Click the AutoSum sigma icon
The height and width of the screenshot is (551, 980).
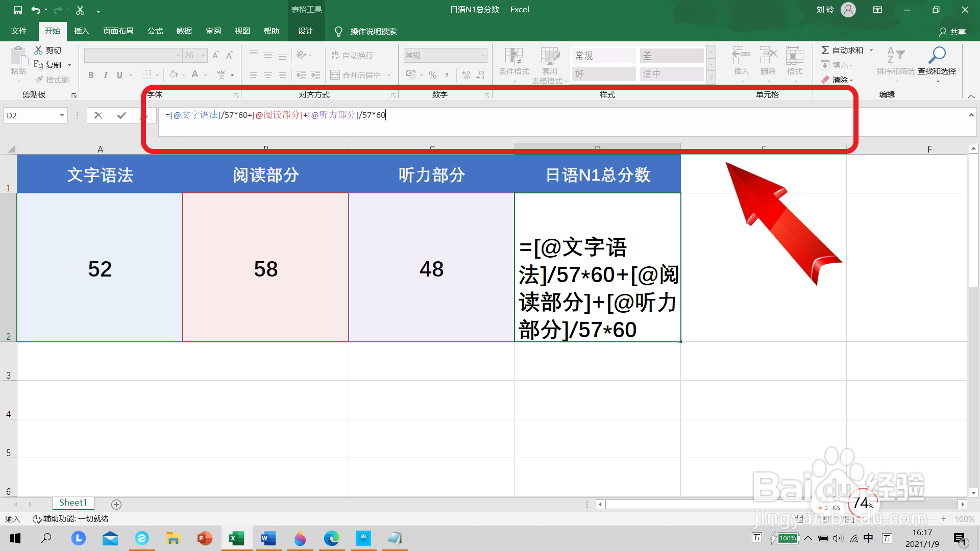[825, 50]
